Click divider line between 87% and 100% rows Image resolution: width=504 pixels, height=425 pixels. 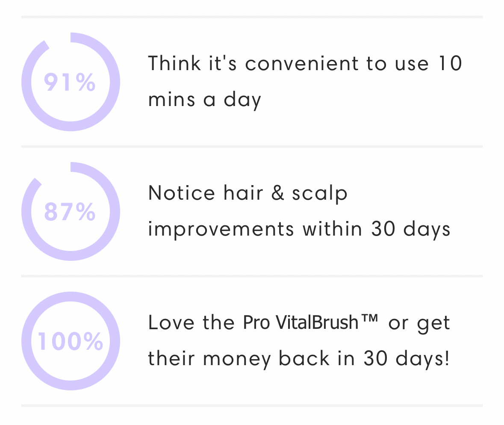[x=252, y=276]
